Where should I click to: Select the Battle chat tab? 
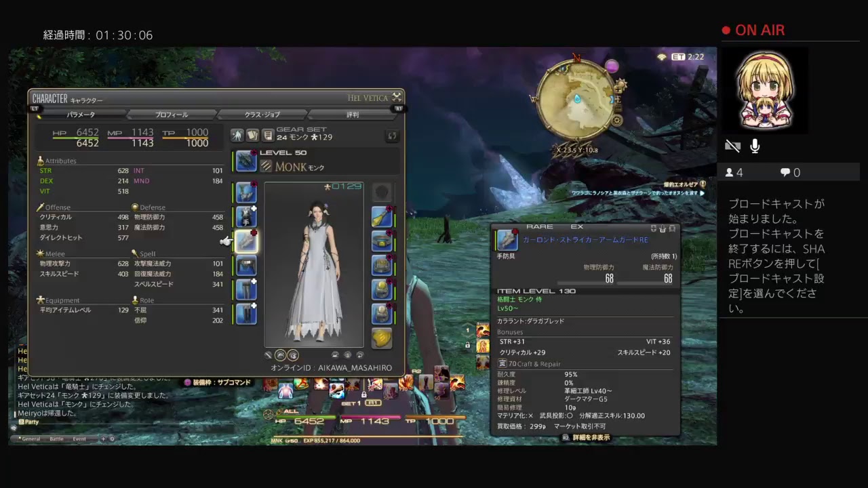(x=56, y=439)
